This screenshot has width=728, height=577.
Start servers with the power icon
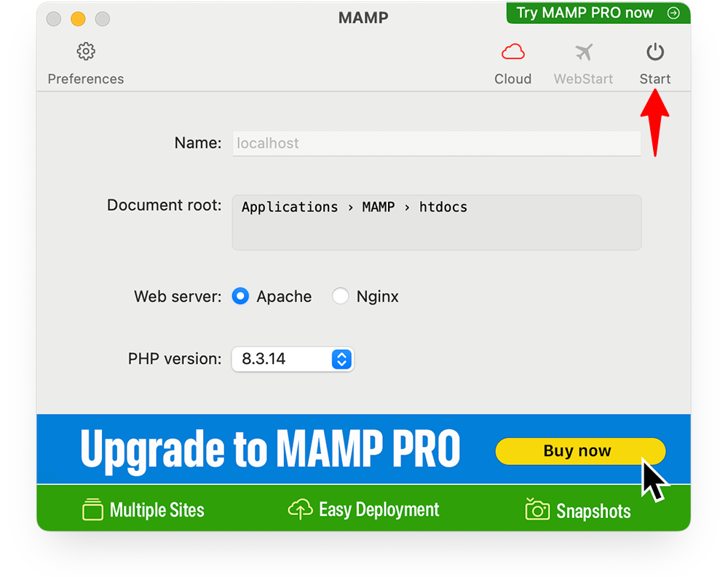point(655,52)
